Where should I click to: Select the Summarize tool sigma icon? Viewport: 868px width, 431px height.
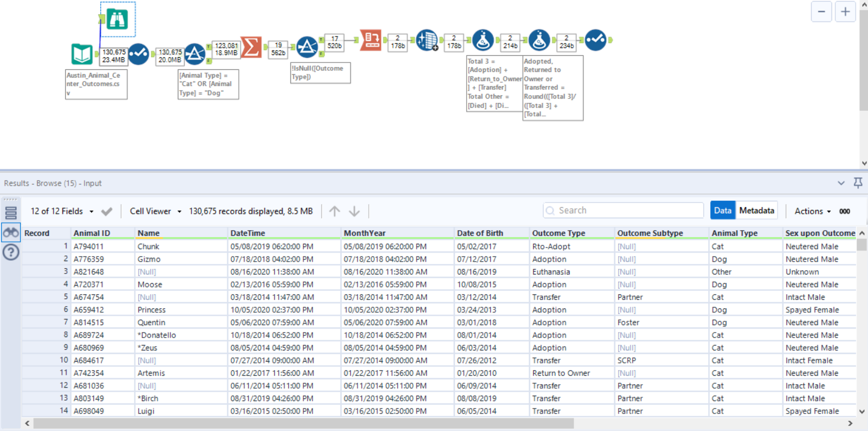coord(251,47)
